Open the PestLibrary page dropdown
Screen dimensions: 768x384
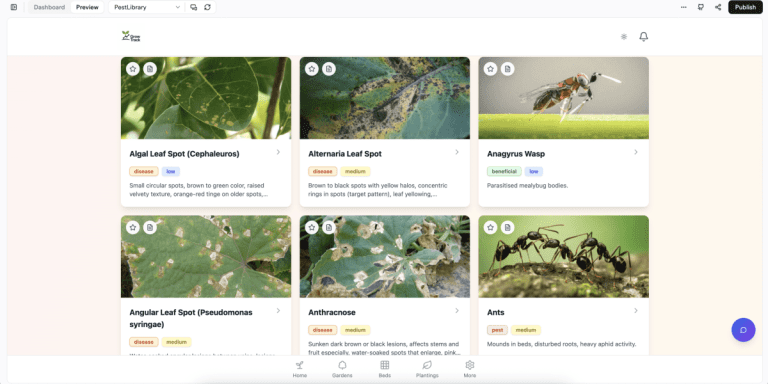click(147, 7)
